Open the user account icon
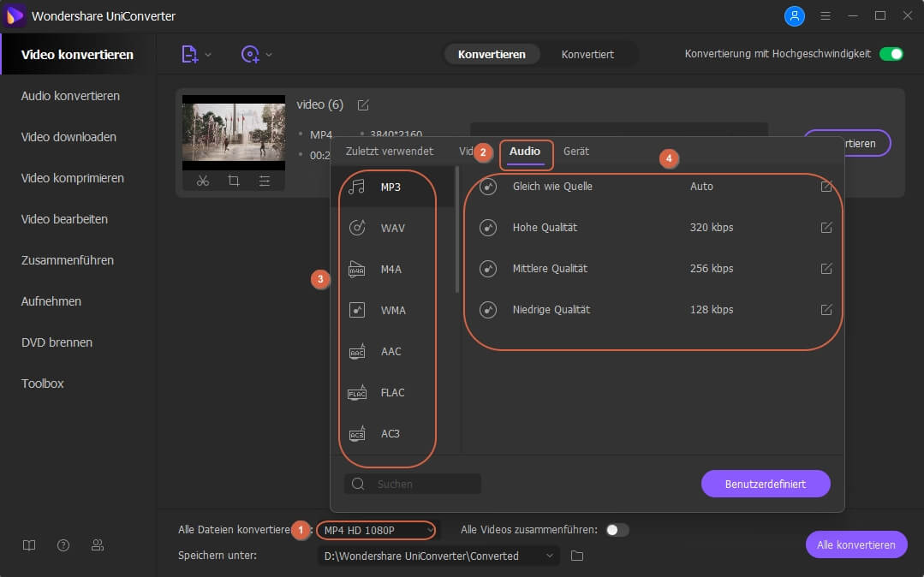This screenshot has height=577, width=924. pyautogui.click(x=794, y=16)
